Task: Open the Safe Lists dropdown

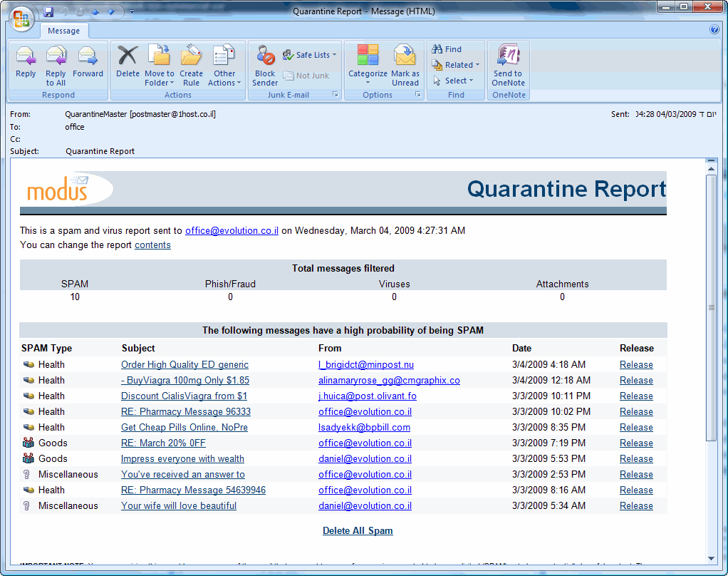Action: pyautogui.click(x=312, y=55)
